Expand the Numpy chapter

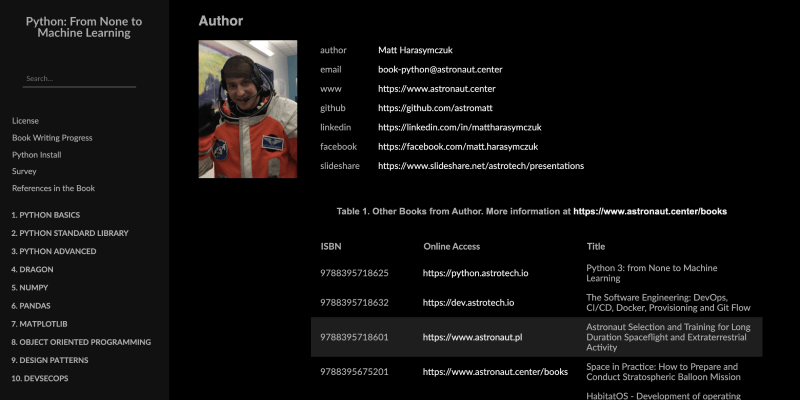coord(30,287)
